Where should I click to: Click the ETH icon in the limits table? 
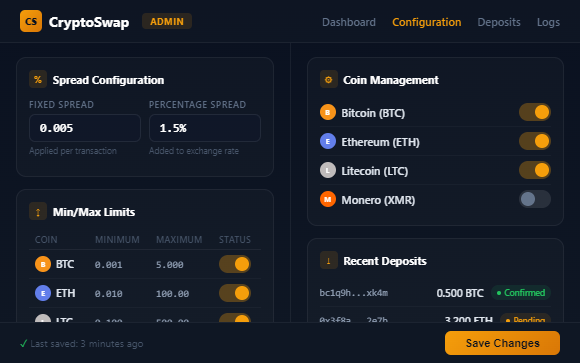pos(43,293)
